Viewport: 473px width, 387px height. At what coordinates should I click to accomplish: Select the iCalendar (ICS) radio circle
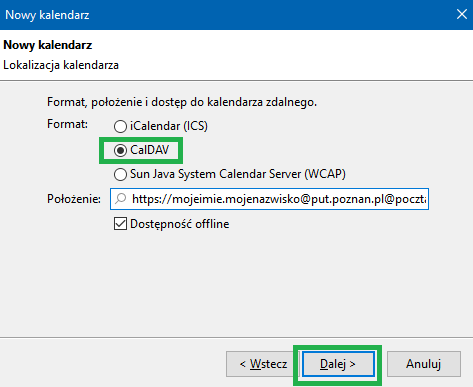click(x=120, y=126)
